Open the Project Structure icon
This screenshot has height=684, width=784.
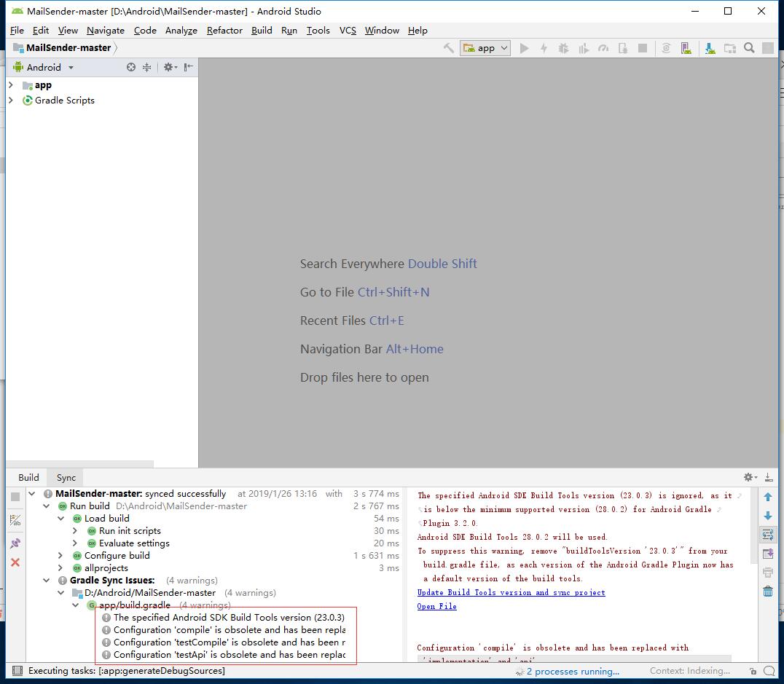pyautogui.click(x=730, y=48)
